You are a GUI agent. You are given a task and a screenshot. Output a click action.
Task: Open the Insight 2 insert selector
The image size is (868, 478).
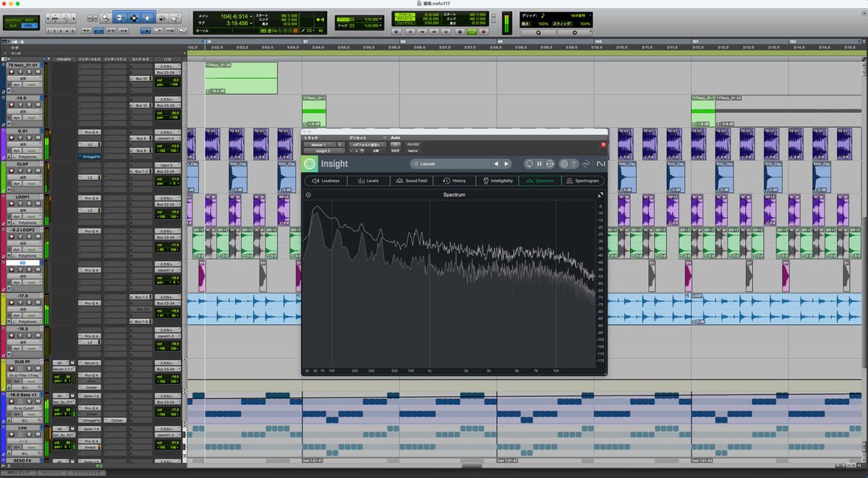click(x=323, y=151)
